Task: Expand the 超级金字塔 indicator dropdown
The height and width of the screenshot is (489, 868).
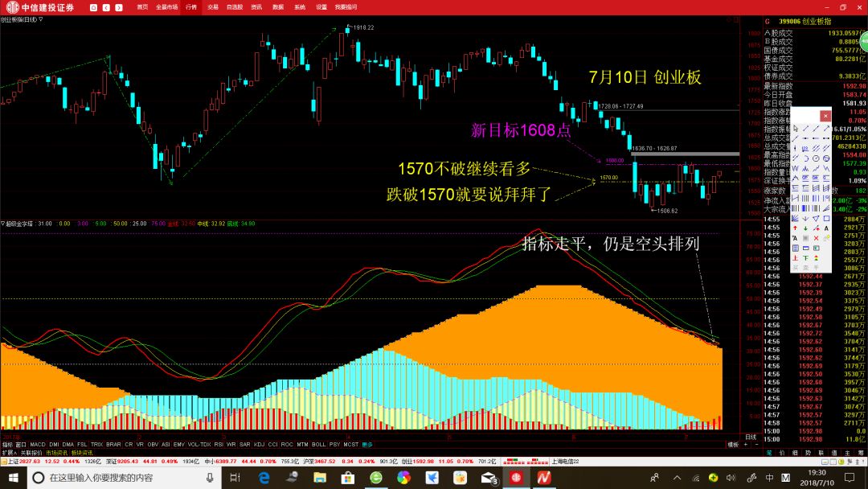Action: pyautogui.click(x=3, y=224)
